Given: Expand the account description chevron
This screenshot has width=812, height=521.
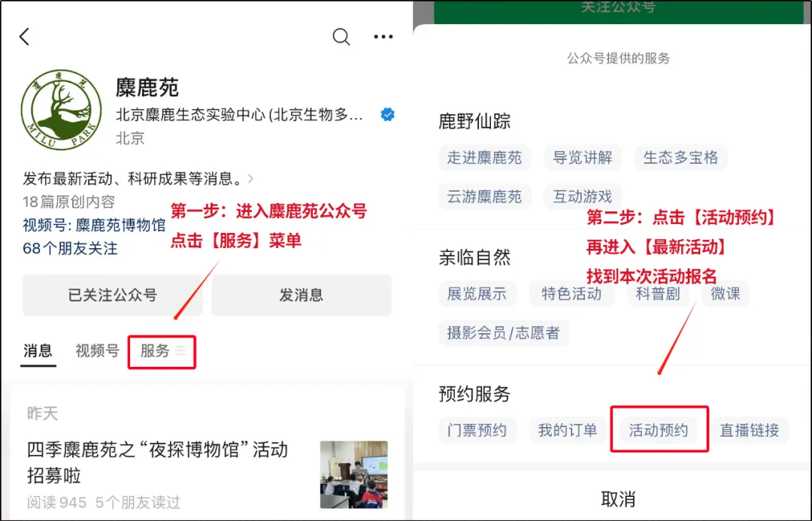Looking at the screenshot, I should [x=251, y=179].
